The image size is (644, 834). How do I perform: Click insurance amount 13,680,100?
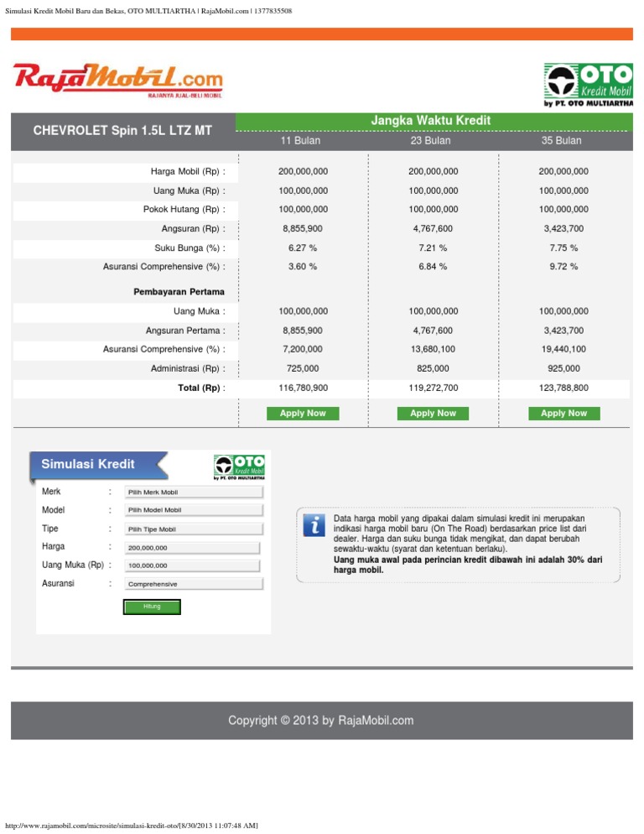point(433,349)
